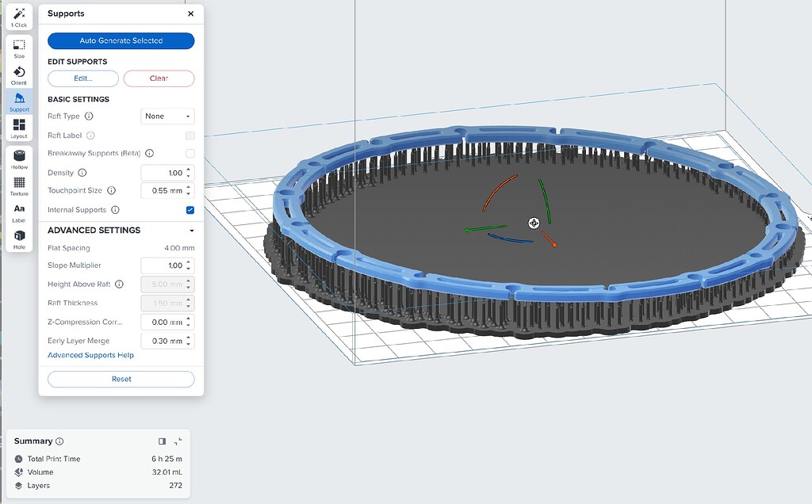The image size is (812, 504).
Task: Collapse the Advanced Settings section
Action: pos(193,230)
